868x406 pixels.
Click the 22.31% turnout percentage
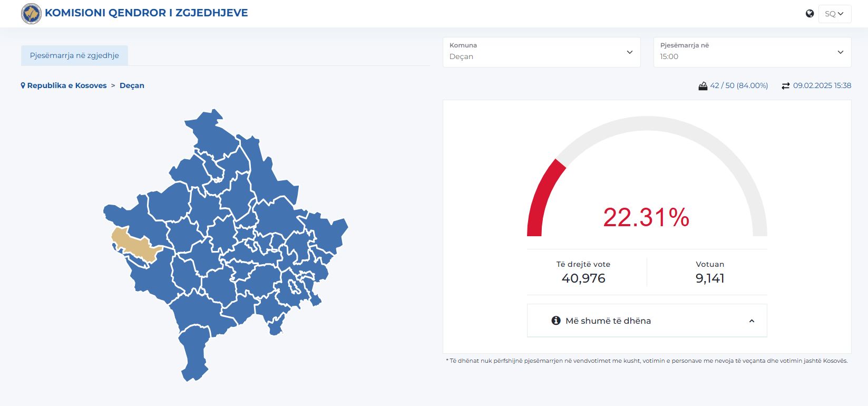[646, 217]
